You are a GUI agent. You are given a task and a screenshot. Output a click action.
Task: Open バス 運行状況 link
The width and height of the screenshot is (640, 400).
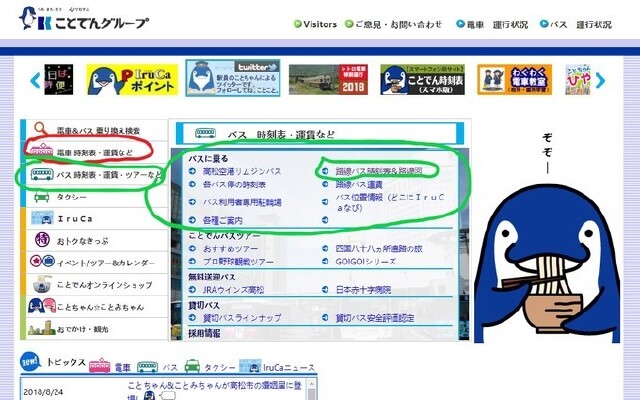click(x=576, y=24)
